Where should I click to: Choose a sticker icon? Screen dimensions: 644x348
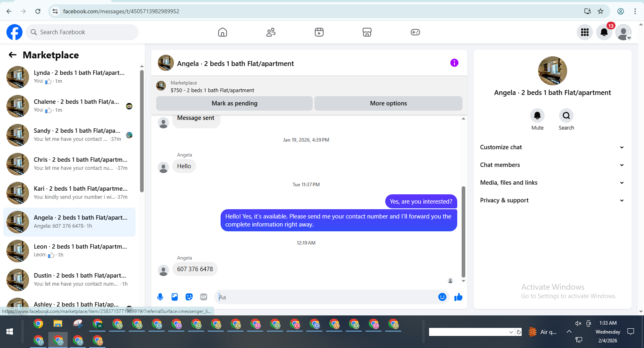[189, 297]
